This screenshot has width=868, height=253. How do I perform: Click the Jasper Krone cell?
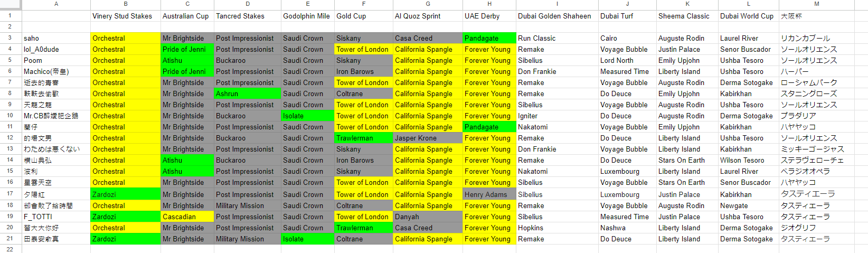point(427,138)
